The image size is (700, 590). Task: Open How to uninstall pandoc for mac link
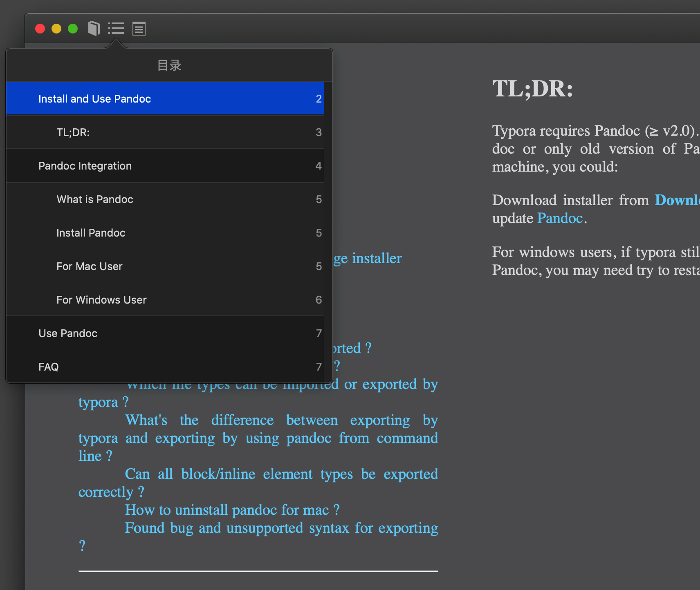[x=232, y=510]
